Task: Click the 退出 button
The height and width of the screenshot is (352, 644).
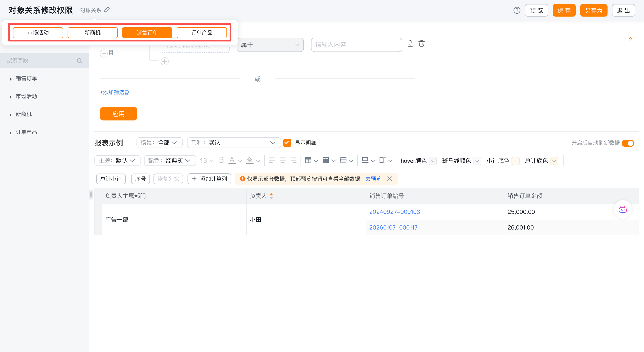Action: [x=623, y=10]
